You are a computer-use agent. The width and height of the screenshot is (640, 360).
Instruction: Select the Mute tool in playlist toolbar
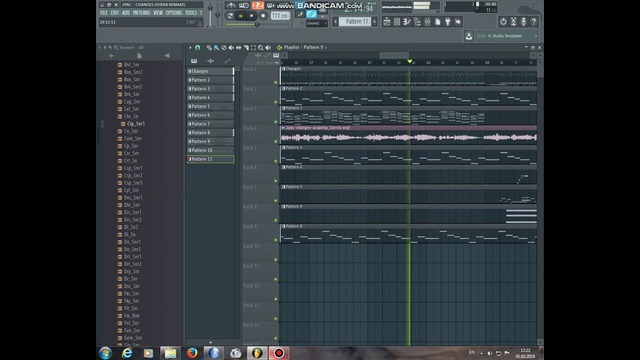(x=231, y=48)
